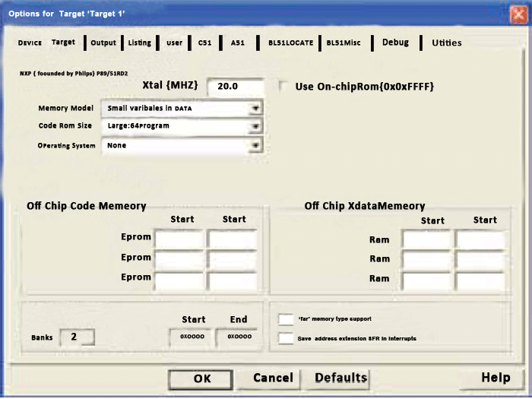Open the BL51LOCATE tab
The width and height of the screenshot is (532, 399).
coord(290,43)
